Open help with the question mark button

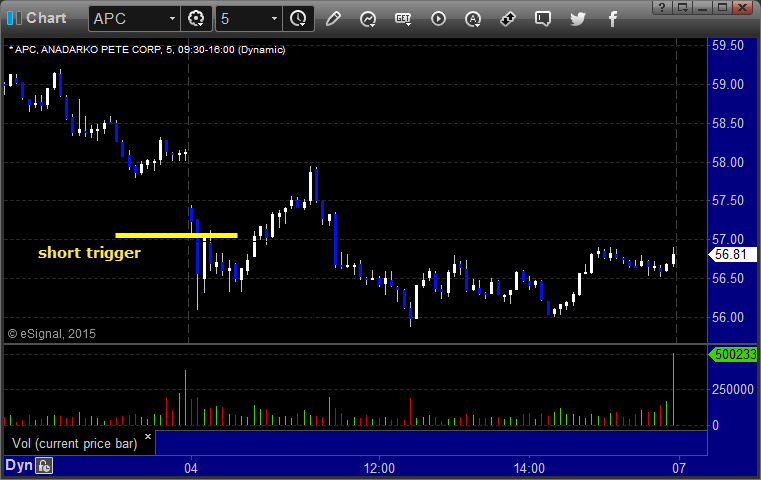pos(662,7)
